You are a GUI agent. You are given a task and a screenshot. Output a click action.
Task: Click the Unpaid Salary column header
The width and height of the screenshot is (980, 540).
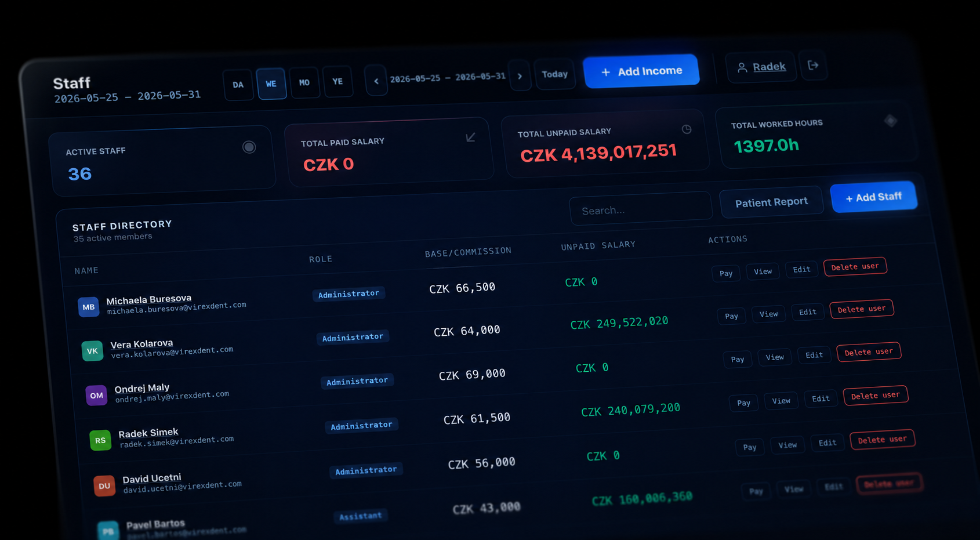(x=598, y=246)
